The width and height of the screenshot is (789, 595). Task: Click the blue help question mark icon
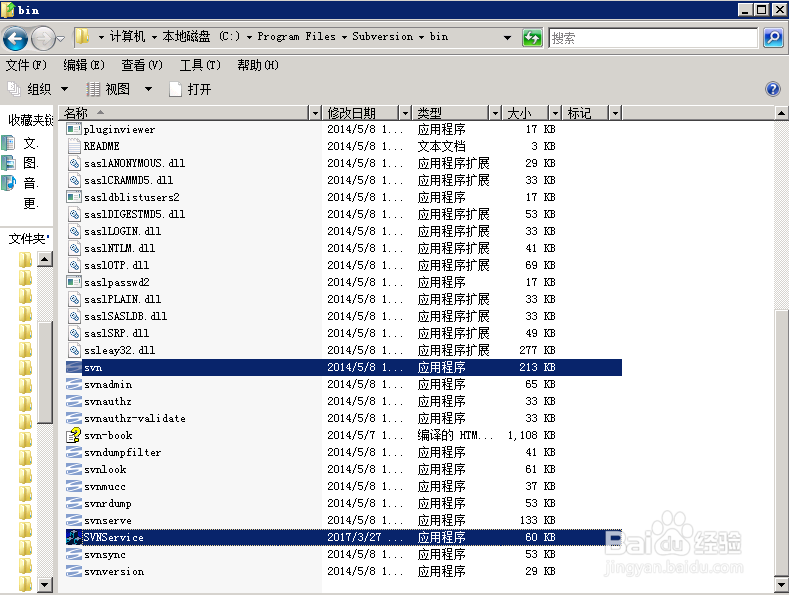[772, 89]
